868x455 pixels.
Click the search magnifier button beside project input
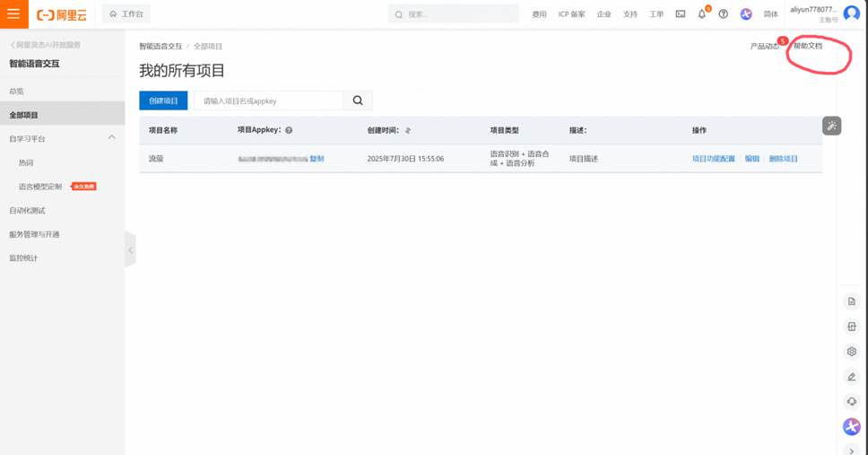[358, 101]
